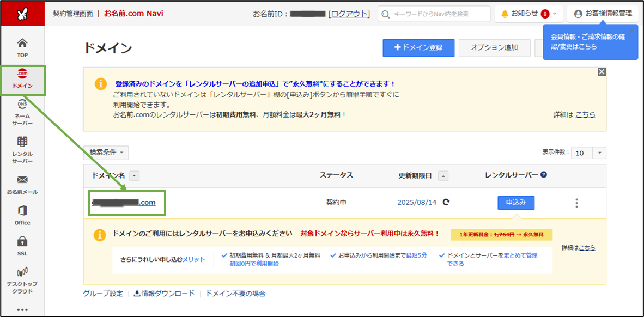The width and height of the screenshot is (644, 317).
Task: Open お客様情報管理 account menu
Action: [x=603, y=14]
